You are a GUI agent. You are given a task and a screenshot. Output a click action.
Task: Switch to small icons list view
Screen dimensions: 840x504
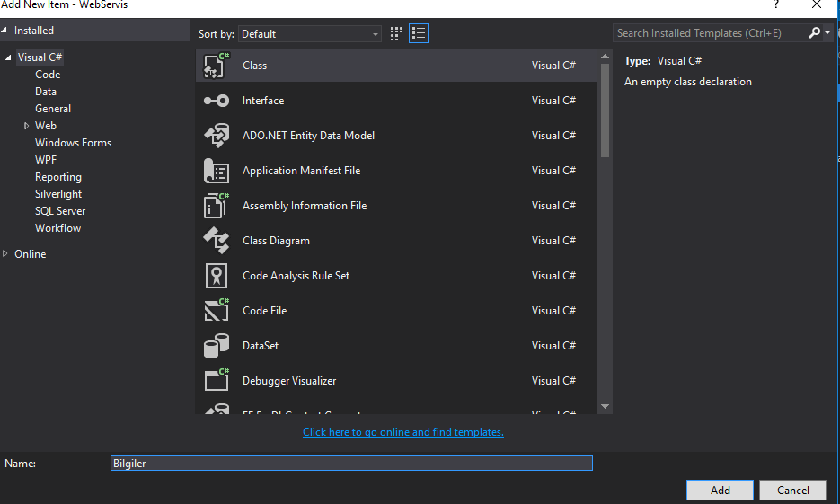click(419, 34)
